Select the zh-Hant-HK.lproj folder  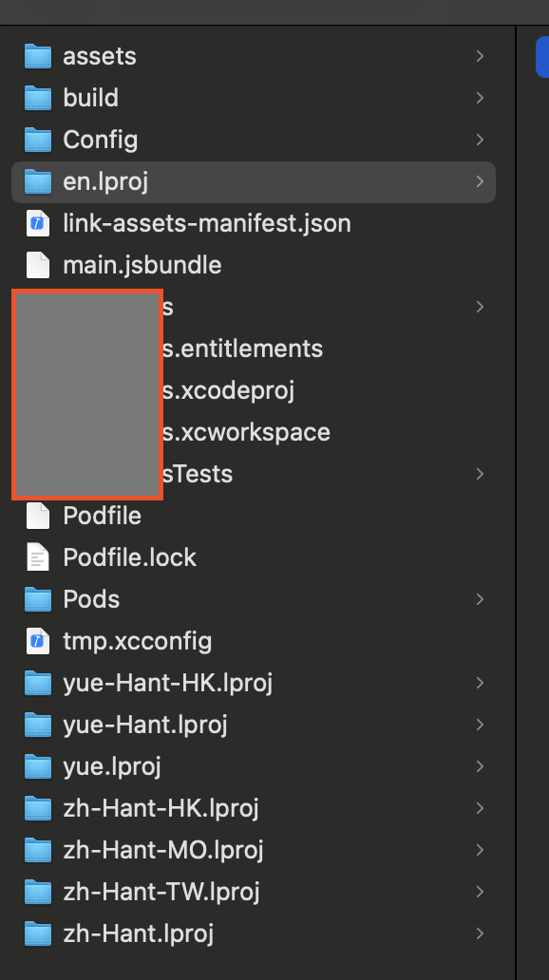pos(254,809)
